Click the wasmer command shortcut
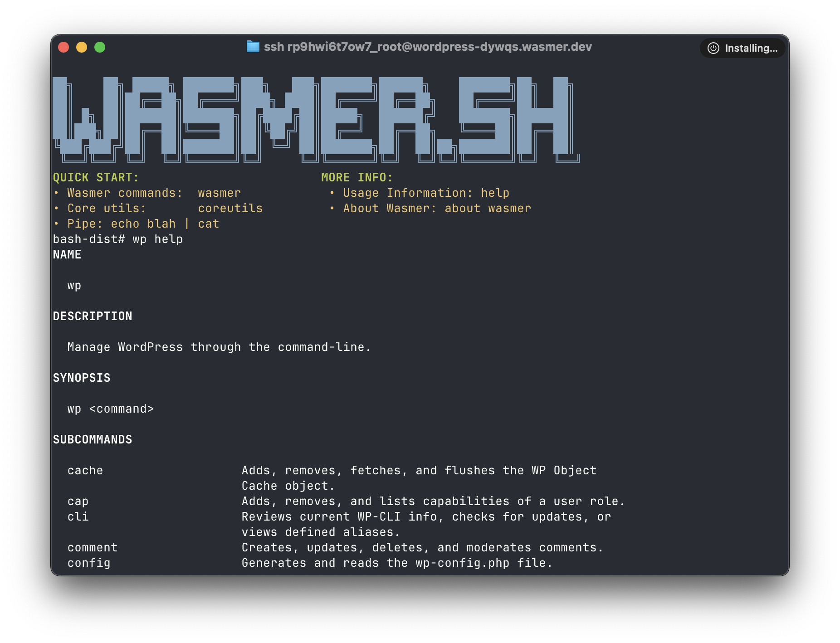The height and width of the screenshot is (643, 840). [219, 193]
